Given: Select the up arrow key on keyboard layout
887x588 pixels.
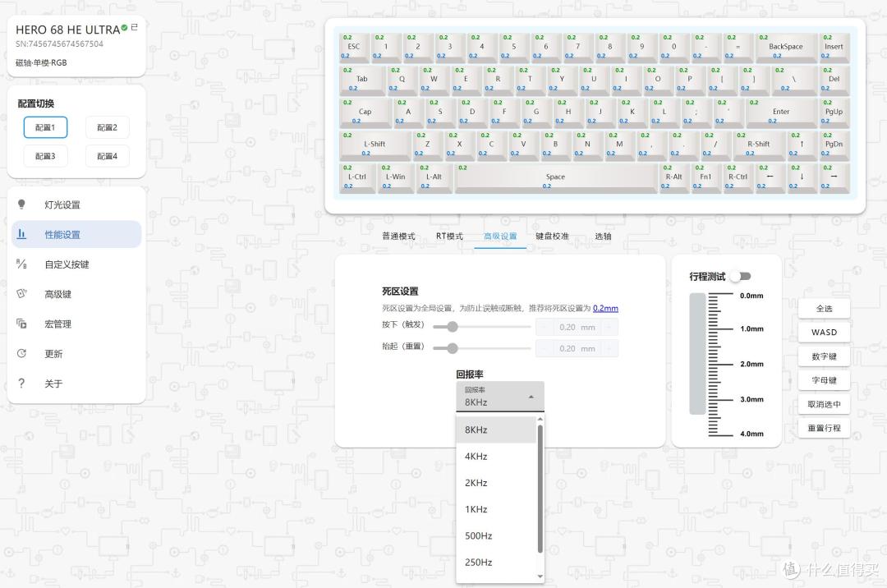Looking at the screenshot, I should tap(802, 145).
